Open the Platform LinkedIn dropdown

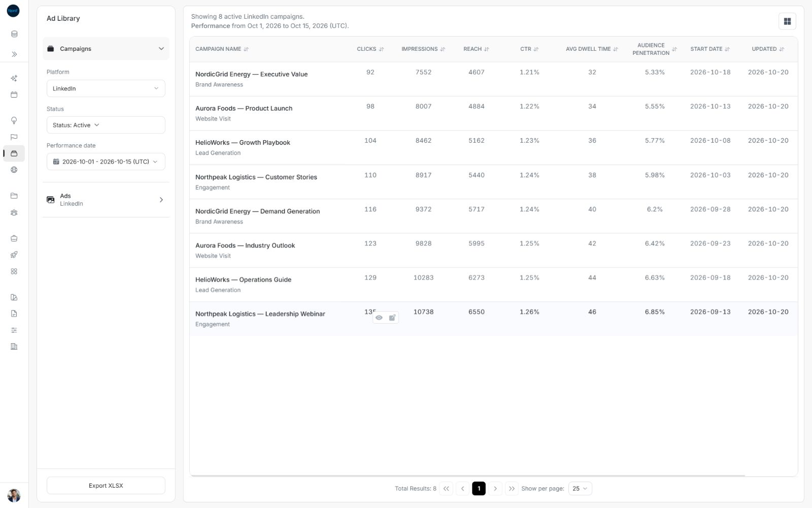click(x=106, y=88)
